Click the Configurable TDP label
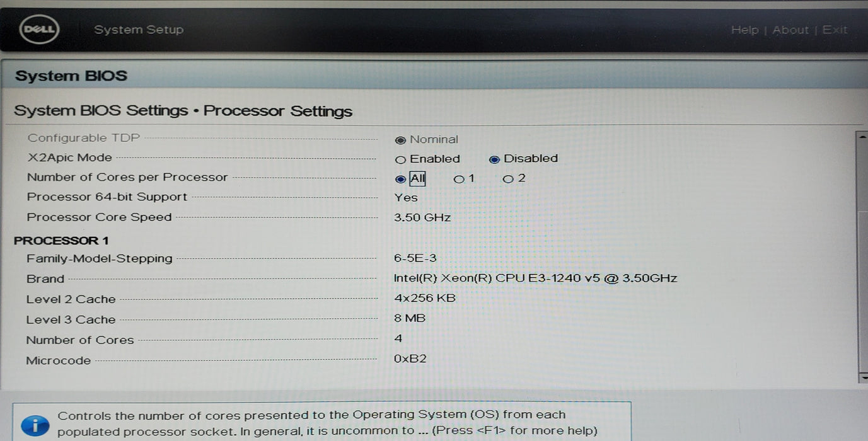The height and width of the screenshot is (441, 868). (84, 138)
